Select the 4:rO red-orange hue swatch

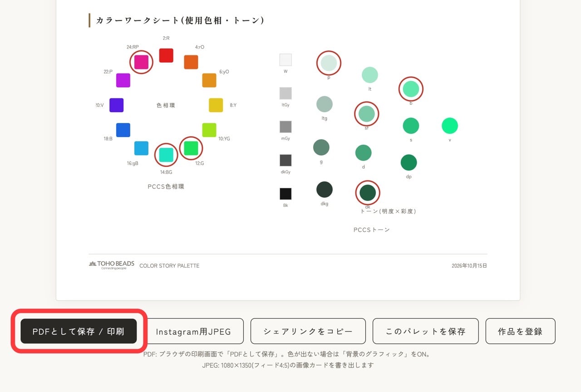(x=191, y=62)
